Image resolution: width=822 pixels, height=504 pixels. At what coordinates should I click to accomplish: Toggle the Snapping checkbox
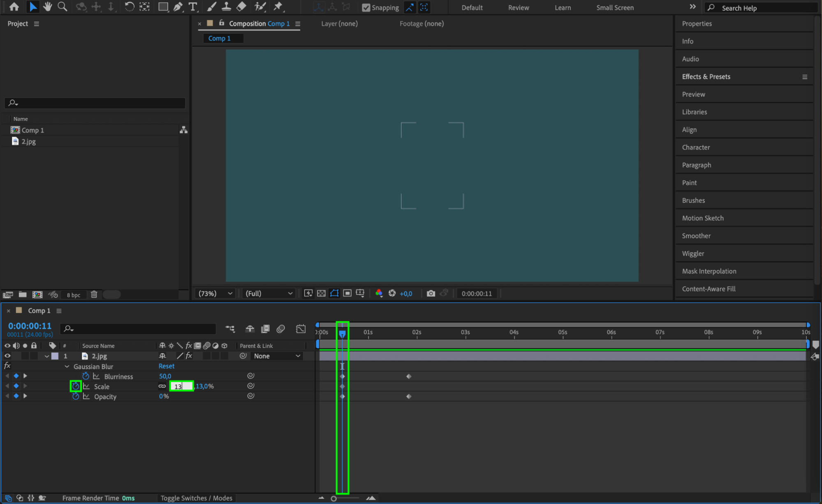pos(366,7)
